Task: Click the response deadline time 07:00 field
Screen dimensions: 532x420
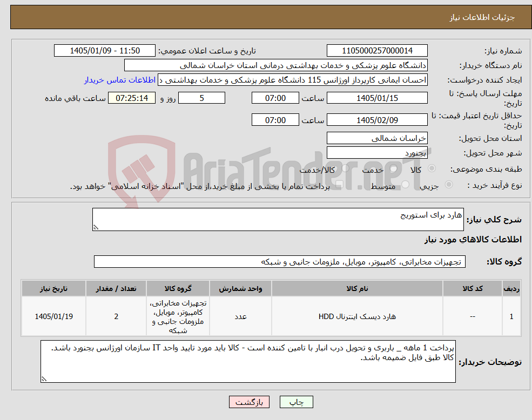Action: (275, 98)
